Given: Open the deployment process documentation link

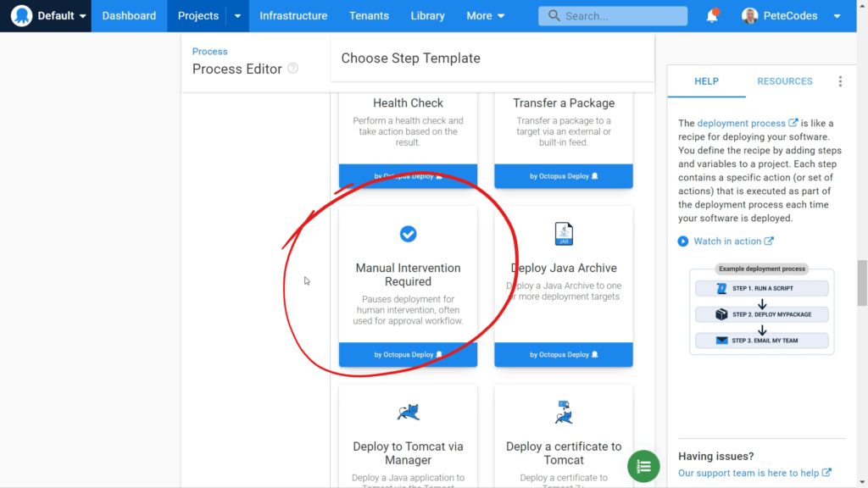Looking at the screenshot, I should click(741, 123).
